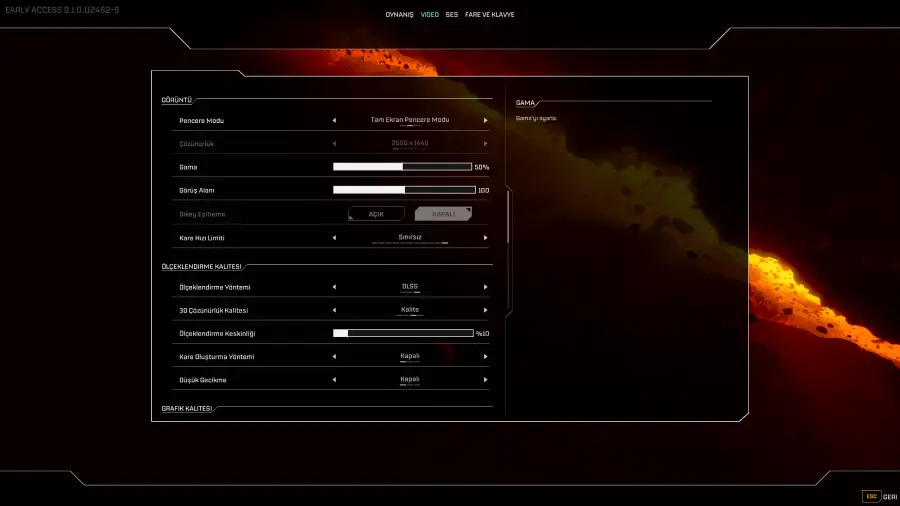900x506 pixels.
Task: Open the Tam Ekran Pencere Modu selector
Action: coord(410,120)
